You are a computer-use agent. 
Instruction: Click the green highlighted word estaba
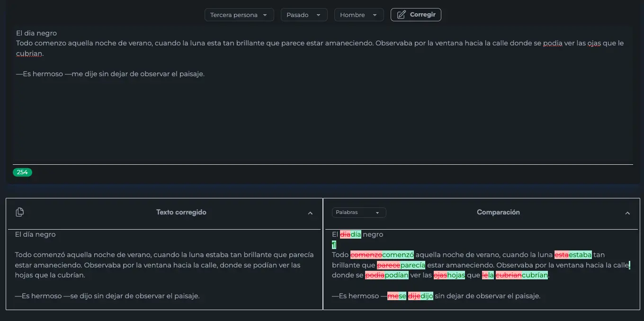[580, 254]
